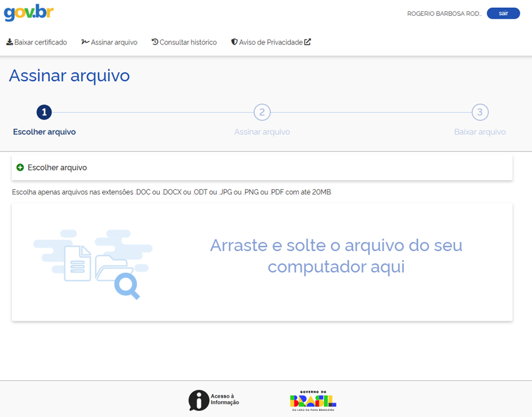
Task: Click the shield icon next to Aviso de Privacidade
Action: click(x=233, y=42)
